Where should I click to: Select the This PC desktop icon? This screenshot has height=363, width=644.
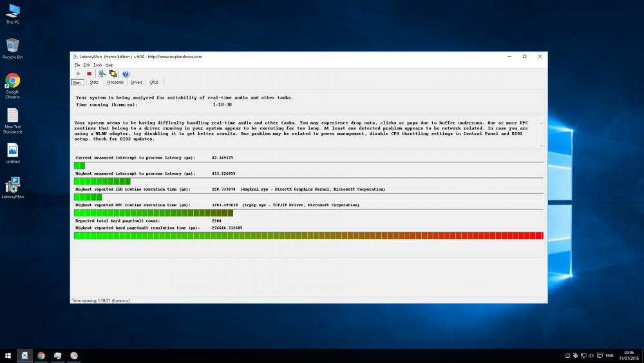point(13,14)
